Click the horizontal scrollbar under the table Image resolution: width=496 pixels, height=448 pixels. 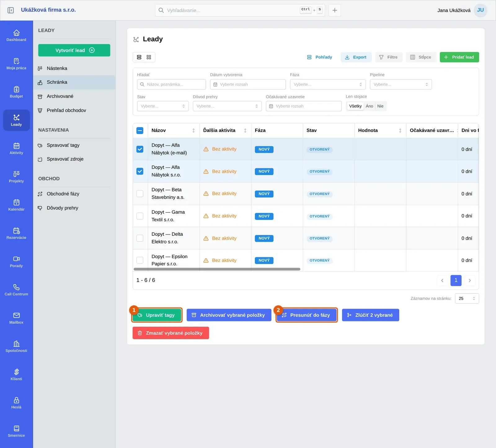[217, 269]
